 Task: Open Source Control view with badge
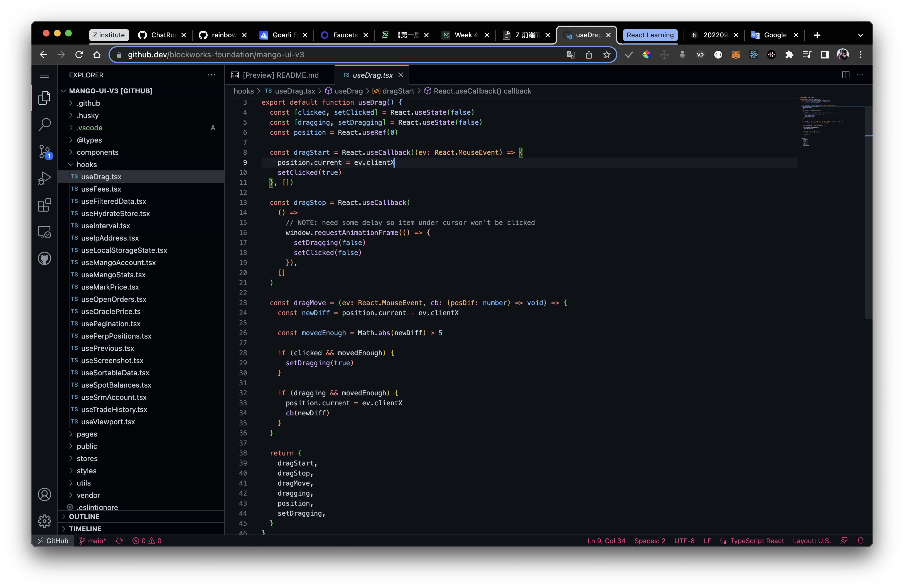tap(45, 151)
